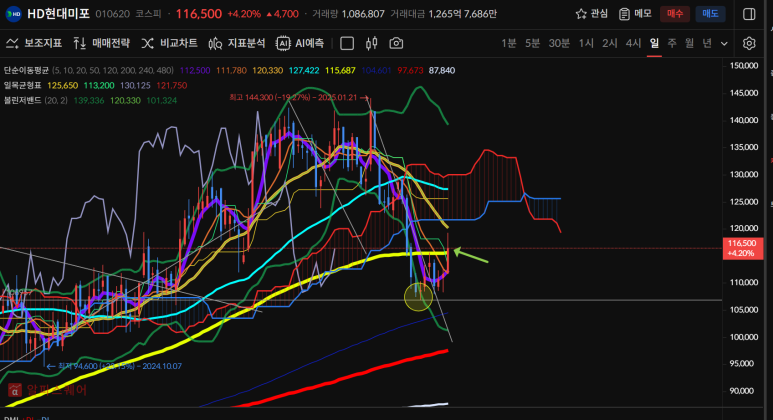Click Bollinger lower value 101,324
773x420 pixels.
point(162,100)
